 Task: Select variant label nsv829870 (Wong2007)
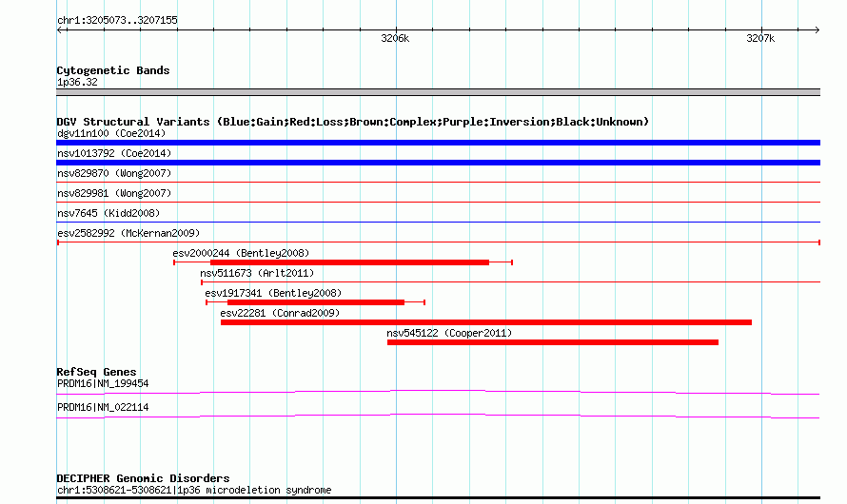pos(114,173)
